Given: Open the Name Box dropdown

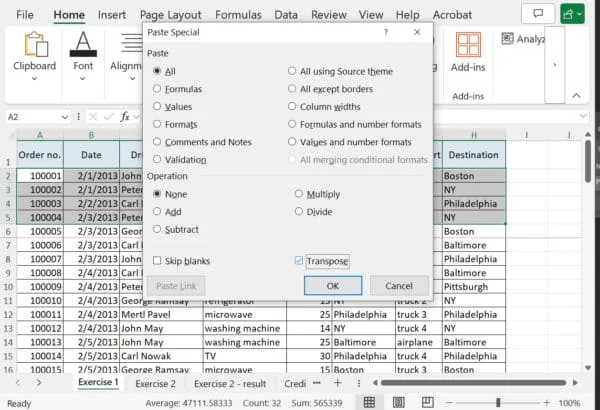Looking at the screenshot, I should tap(65, 117).
